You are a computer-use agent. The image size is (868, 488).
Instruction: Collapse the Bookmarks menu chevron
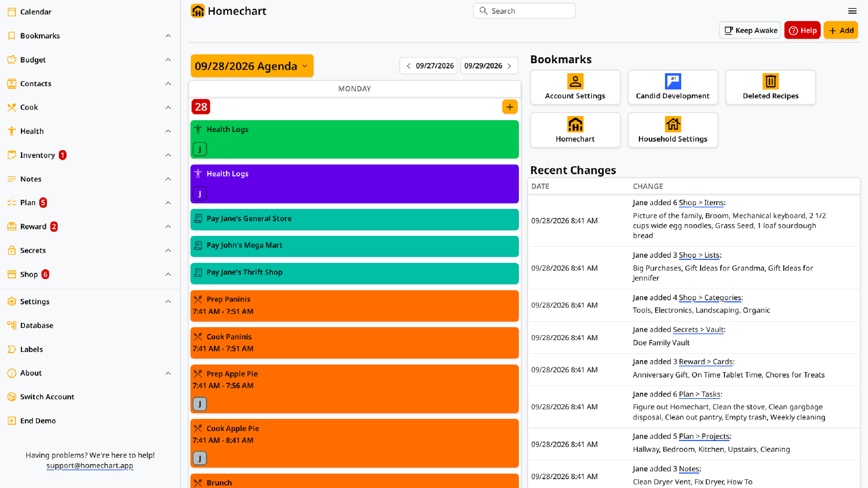tap(168, 36)
